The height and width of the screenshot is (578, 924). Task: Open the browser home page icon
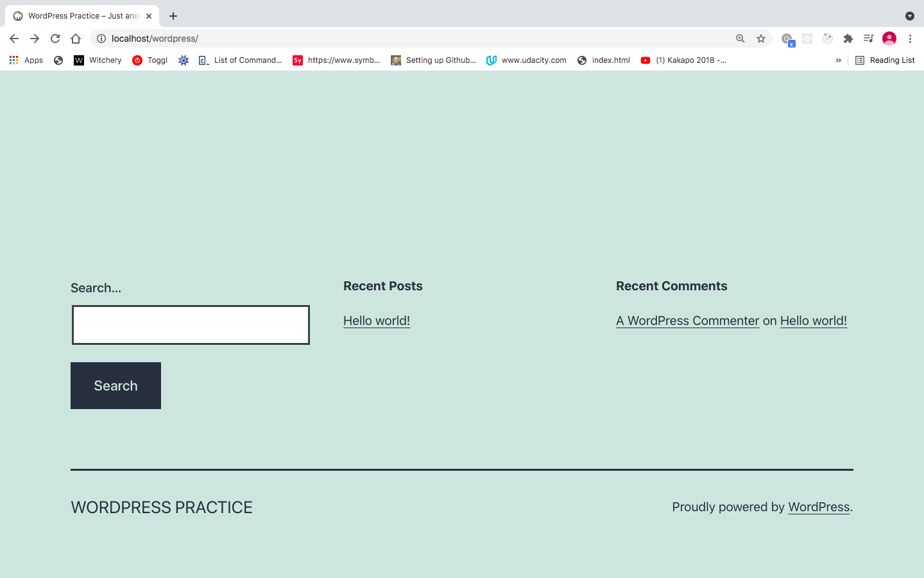76,39
